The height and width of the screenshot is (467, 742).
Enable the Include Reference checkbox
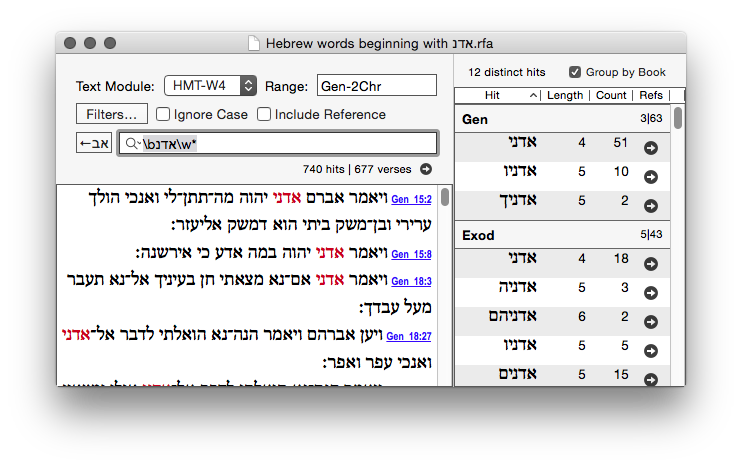pos(264,114)
